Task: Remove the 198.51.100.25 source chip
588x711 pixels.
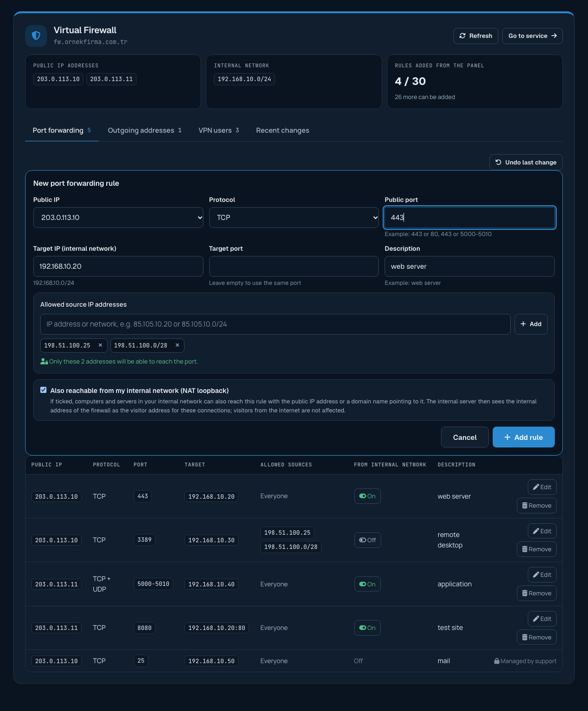Action: tap(101, 345)
